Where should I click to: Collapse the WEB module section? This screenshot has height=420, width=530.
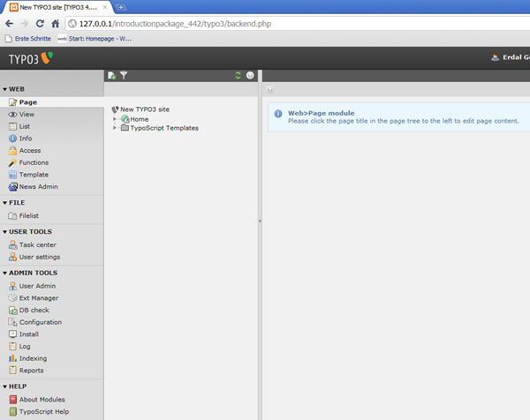(4, 90)
